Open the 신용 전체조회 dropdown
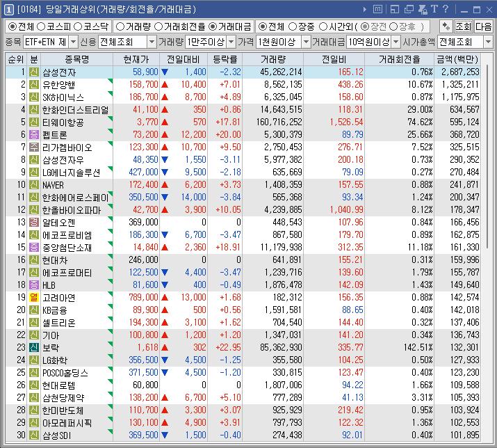 pyautogui.click(x=152, y=42)
